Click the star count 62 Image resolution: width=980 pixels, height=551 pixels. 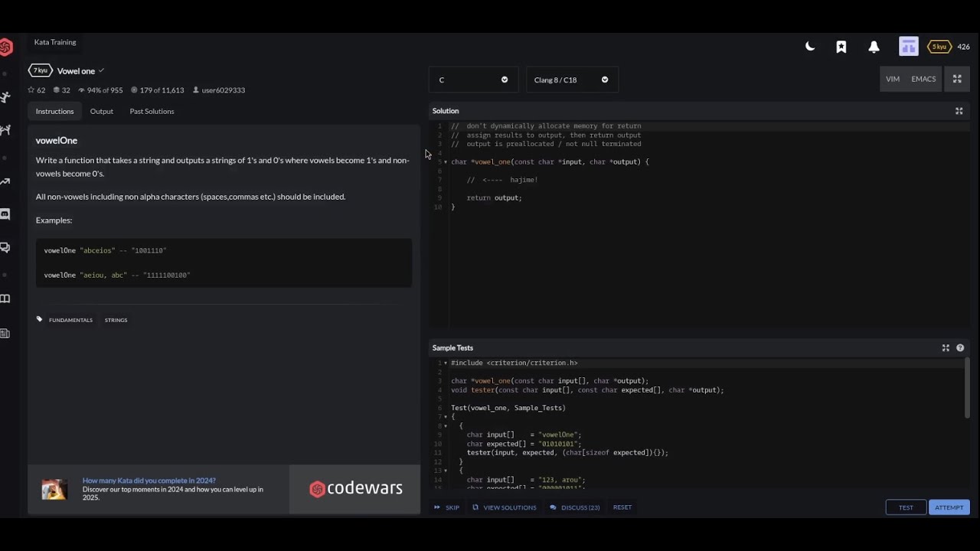[x=37, y=90]
